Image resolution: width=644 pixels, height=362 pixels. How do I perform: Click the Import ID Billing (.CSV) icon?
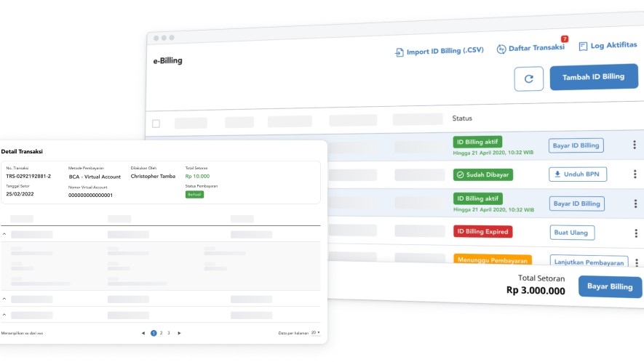(399, 52)
